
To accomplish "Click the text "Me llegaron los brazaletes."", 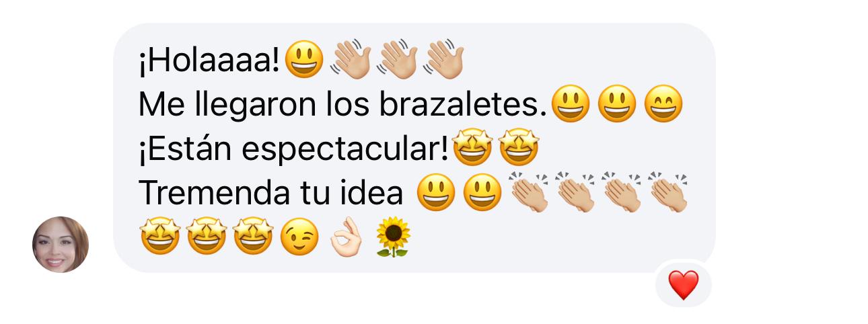I will click(x=343, y=106).
